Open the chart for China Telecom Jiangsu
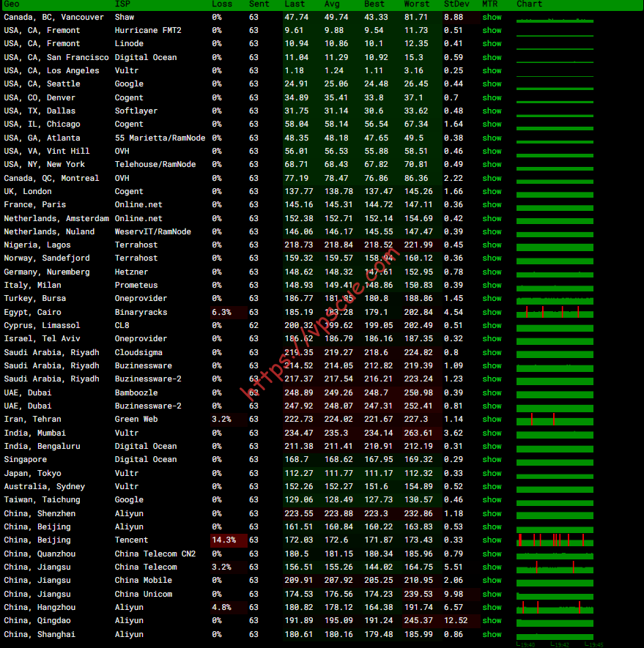 click(x=555, y=567)
